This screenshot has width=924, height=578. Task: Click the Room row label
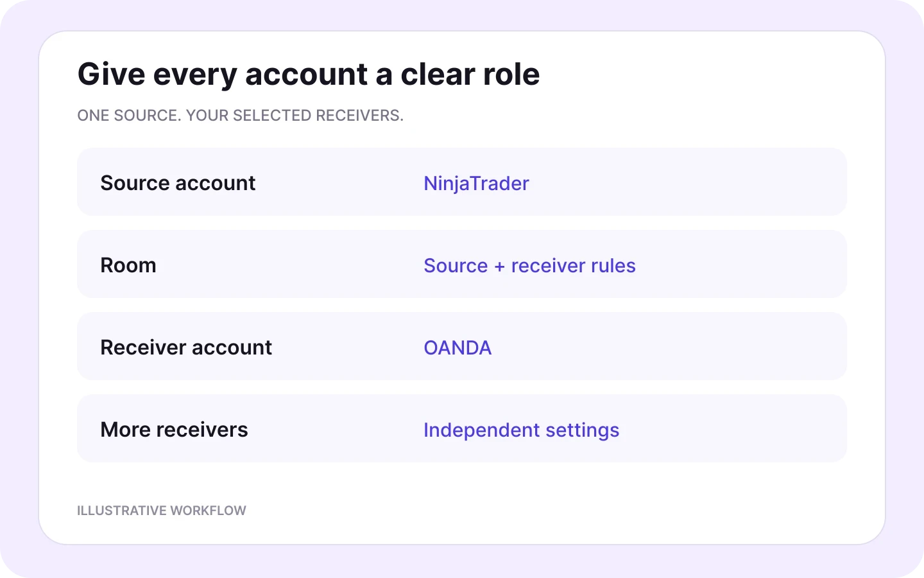coord(128,265)
